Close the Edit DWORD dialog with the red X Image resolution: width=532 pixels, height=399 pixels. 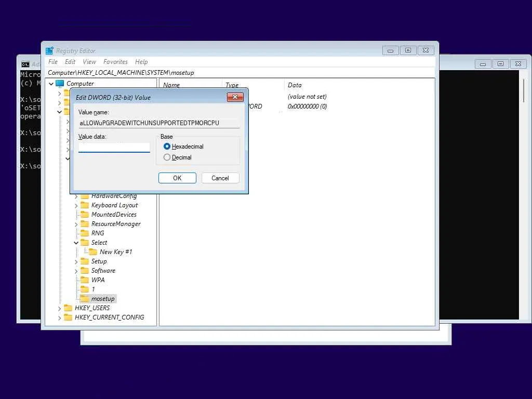click(x=235, y=97)
